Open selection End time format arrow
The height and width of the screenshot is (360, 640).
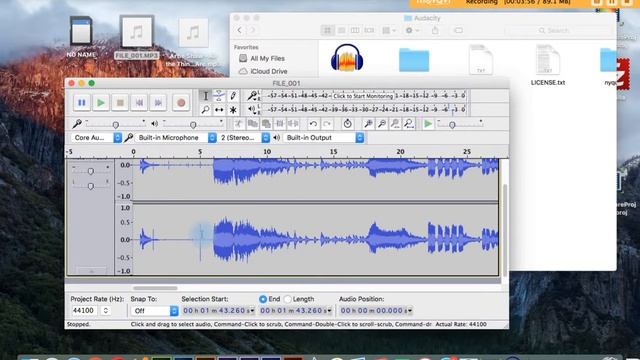[329, 311]
